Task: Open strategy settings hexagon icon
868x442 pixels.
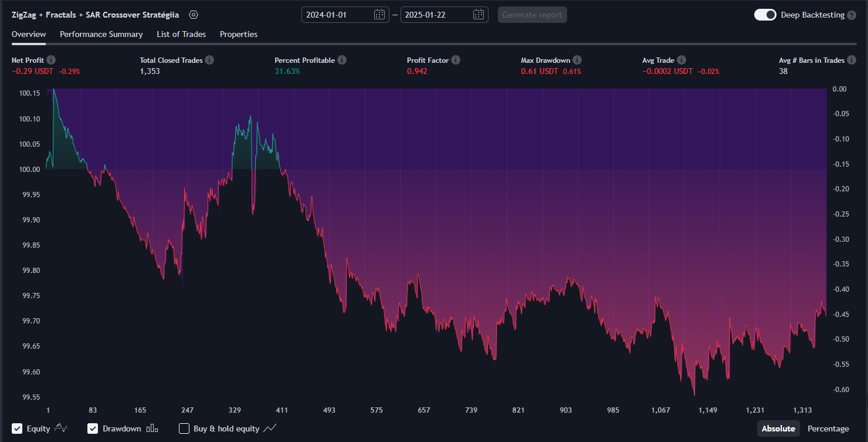Action: [194, 15]
